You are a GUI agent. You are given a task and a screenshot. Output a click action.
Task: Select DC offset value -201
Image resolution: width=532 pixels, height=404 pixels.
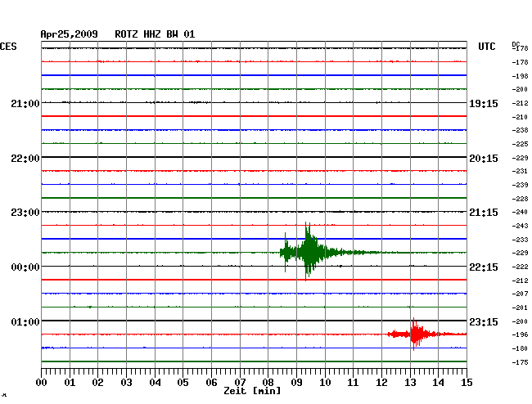pos(520,307)
